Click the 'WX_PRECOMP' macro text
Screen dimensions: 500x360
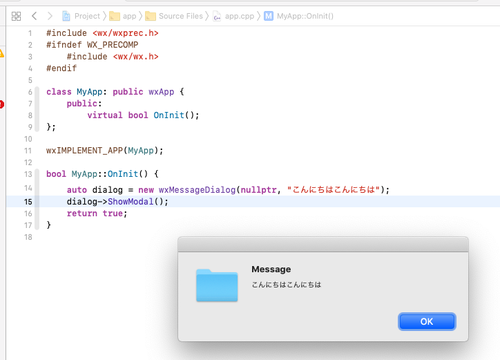[113, 45]
